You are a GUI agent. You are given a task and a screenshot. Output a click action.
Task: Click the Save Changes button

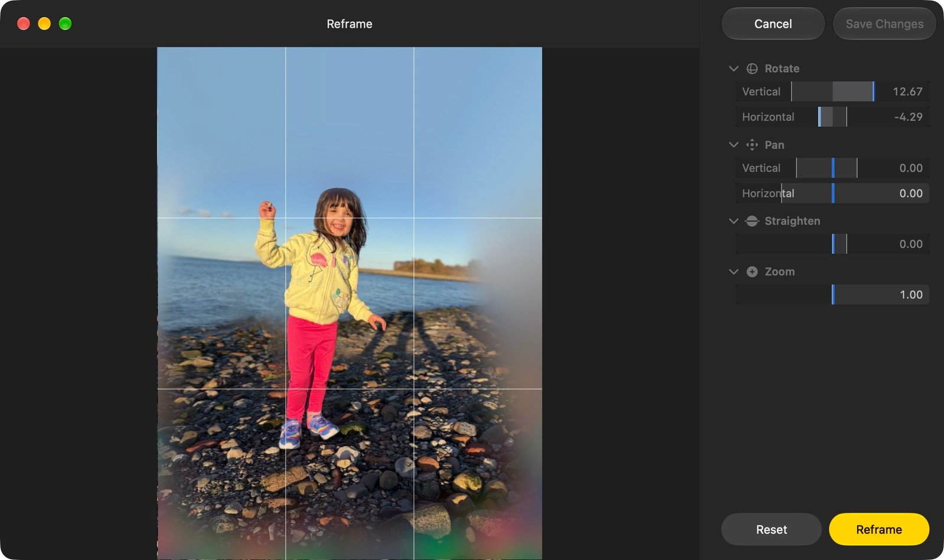[x=884, y=24]
